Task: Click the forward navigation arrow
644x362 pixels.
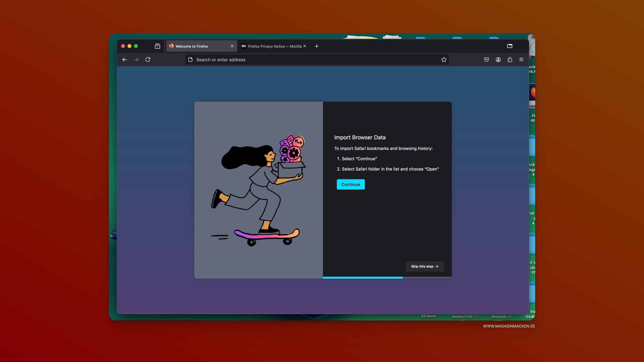Action: 136,60
